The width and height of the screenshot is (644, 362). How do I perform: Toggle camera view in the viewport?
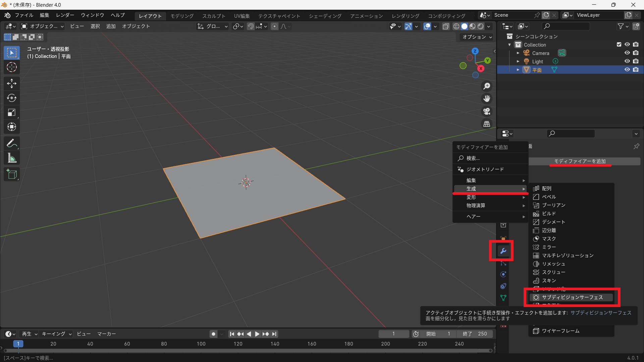(x=487, y=111)
